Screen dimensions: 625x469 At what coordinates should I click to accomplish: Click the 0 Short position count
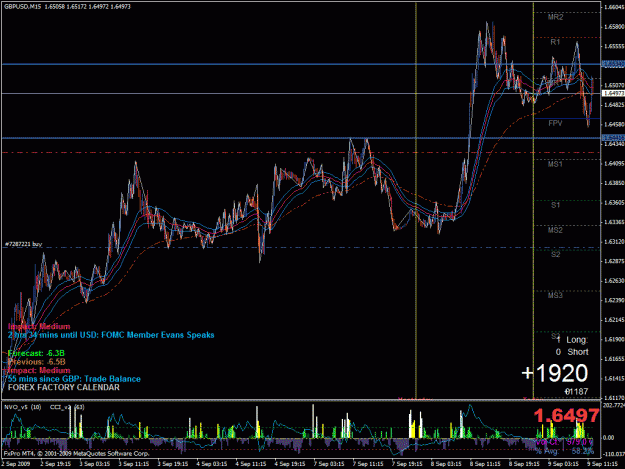click(x=572, y=352)
